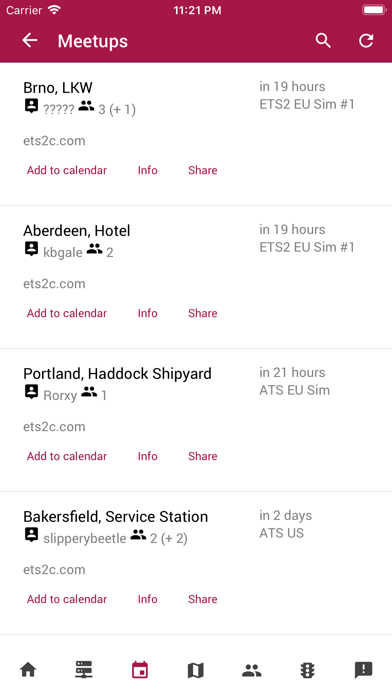392x696 pixels.
Task: Open the servers tab icon
Action: 83,669
